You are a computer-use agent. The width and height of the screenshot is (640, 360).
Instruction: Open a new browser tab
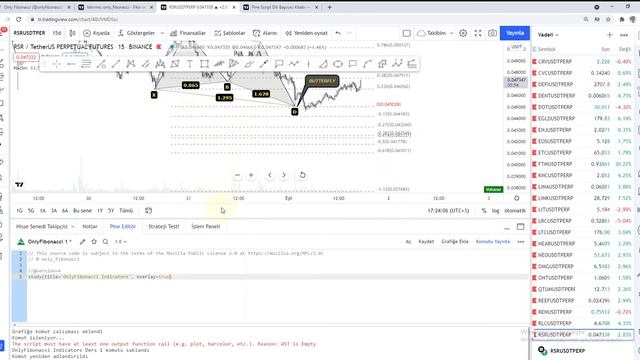coord(329,7)
